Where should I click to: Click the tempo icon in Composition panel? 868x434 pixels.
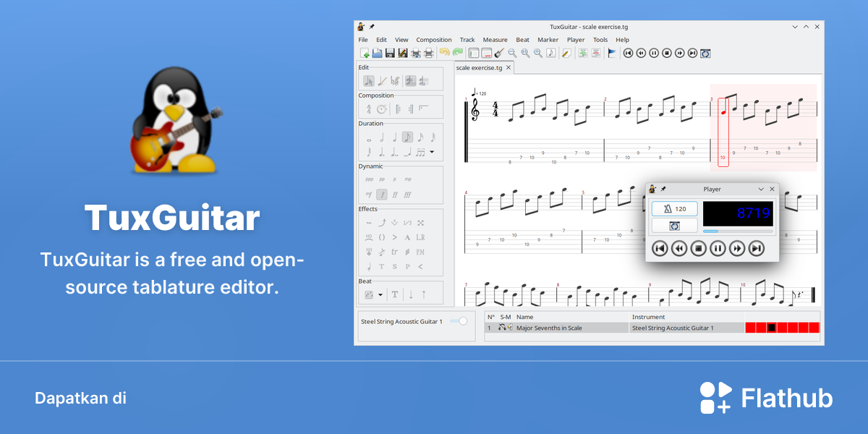pos(381,109)
